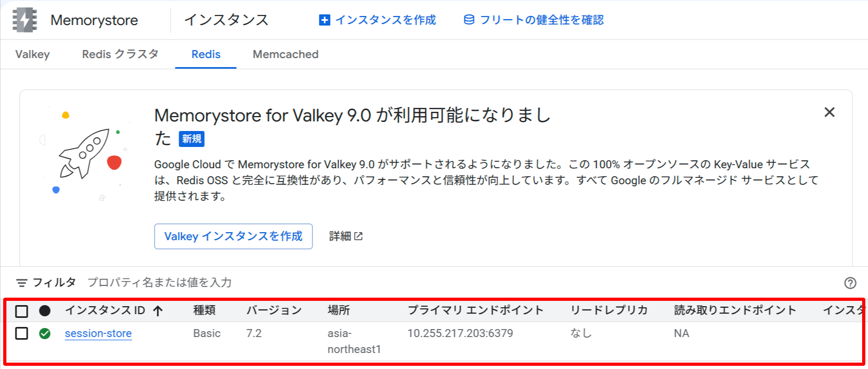Screen dimensions: 868x369
Task: Click the 場所 column header
Action: pos(339,310)
